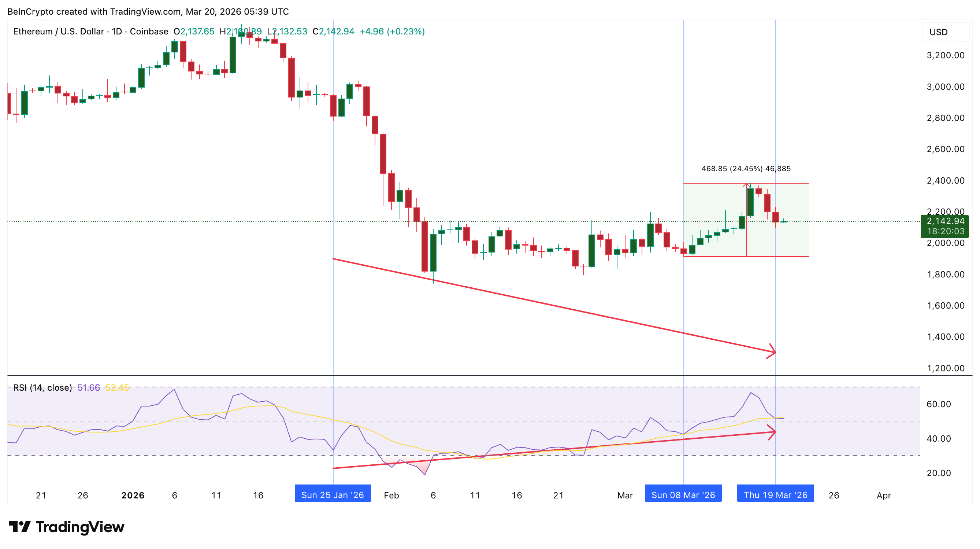Image resolution: width=980 pixels, height=549 pixels.
Task: Click the Thu 19 Mar '26 date label
Action: click(x=775, y=494)
